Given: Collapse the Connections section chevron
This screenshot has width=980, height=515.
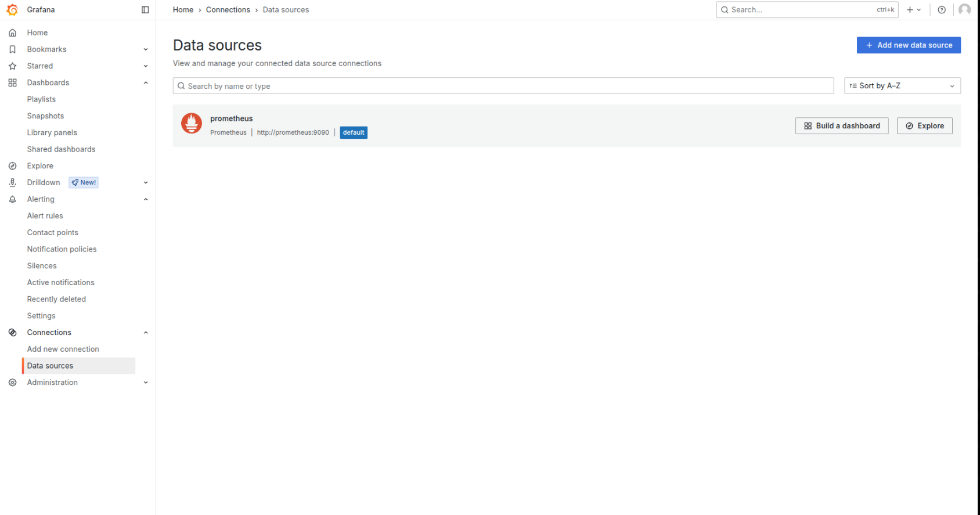Looking at the screenshot, I should 146,333.
